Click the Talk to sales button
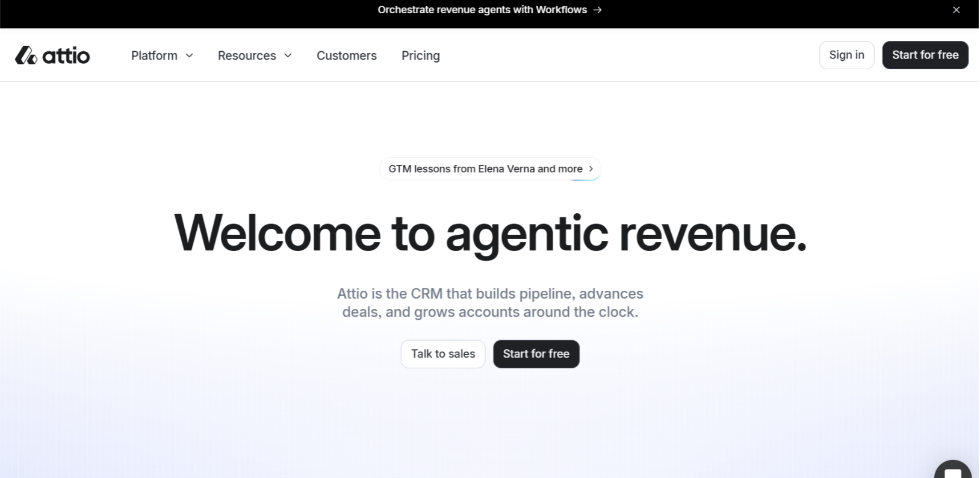The height and width of the screenshot is (478, 980). tap(443, 354)
